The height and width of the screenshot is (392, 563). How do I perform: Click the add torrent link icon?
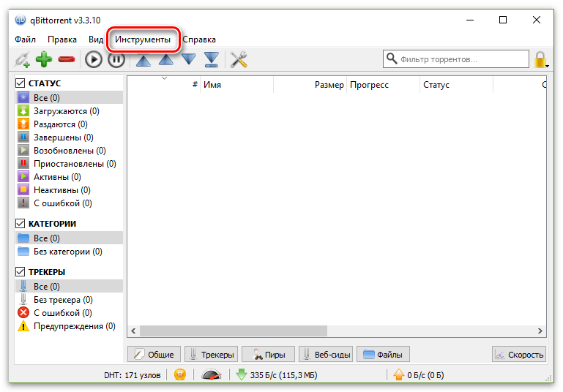tap(22, 59)
